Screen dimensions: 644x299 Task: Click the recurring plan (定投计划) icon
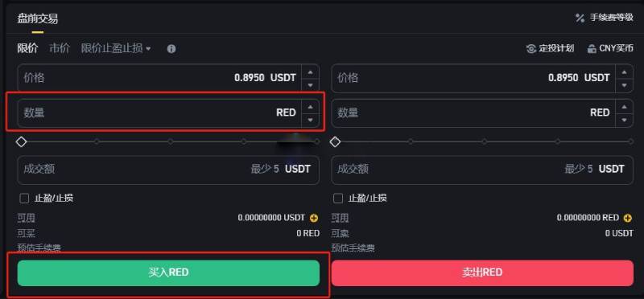[531, 49]
